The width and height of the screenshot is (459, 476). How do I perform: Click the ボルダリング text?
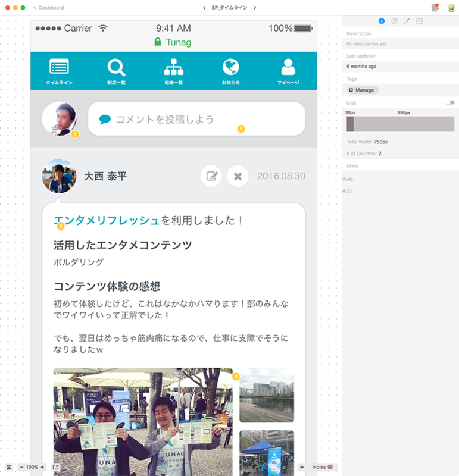[79, 262]
